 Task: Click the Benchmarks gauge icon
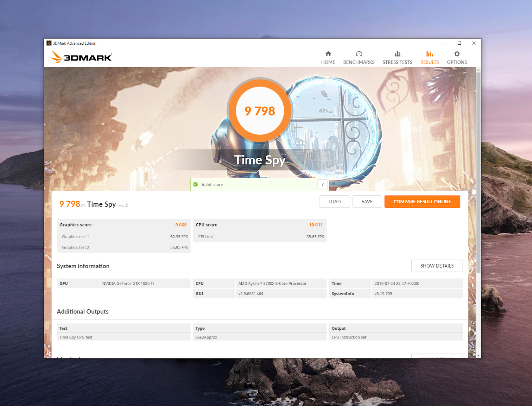tap(359, 54)
